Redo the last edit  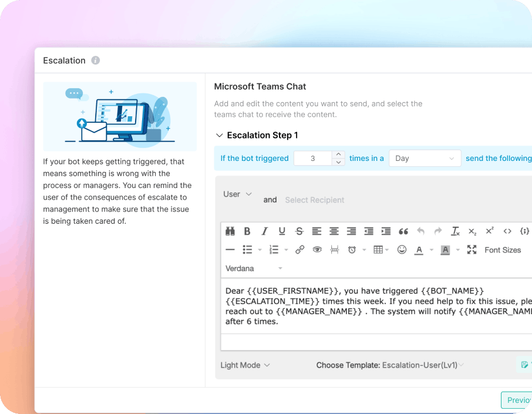438,231
